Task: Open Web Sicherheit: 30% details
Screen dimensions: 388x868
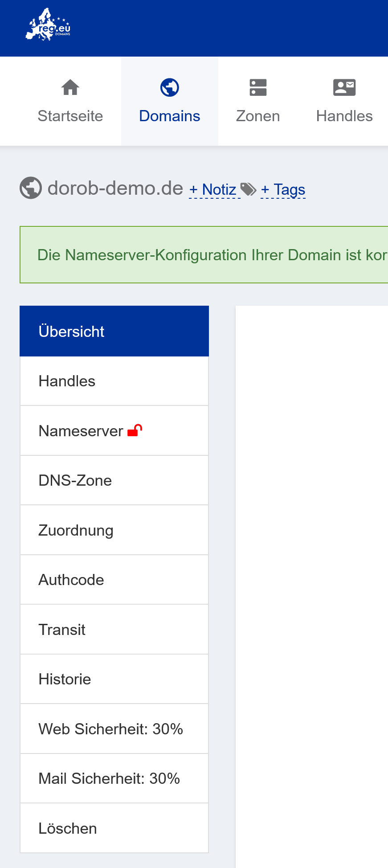Action: point(114,729)
